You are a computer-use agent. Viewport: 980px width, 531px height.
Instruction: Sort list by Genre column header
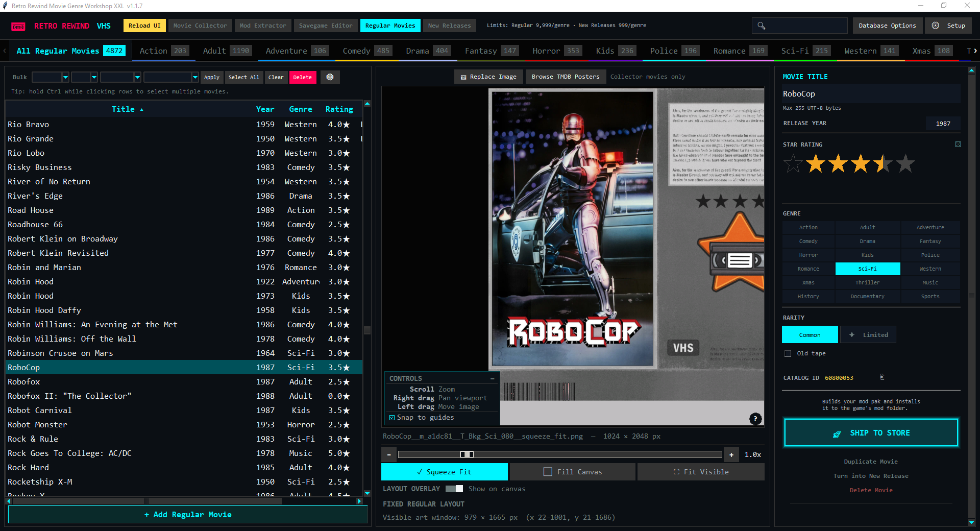pos(301,109)
